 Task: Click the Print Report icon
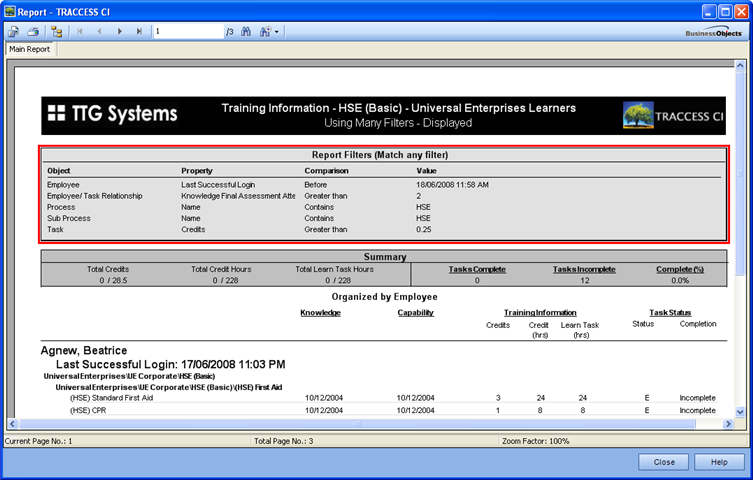click(33, 32)
